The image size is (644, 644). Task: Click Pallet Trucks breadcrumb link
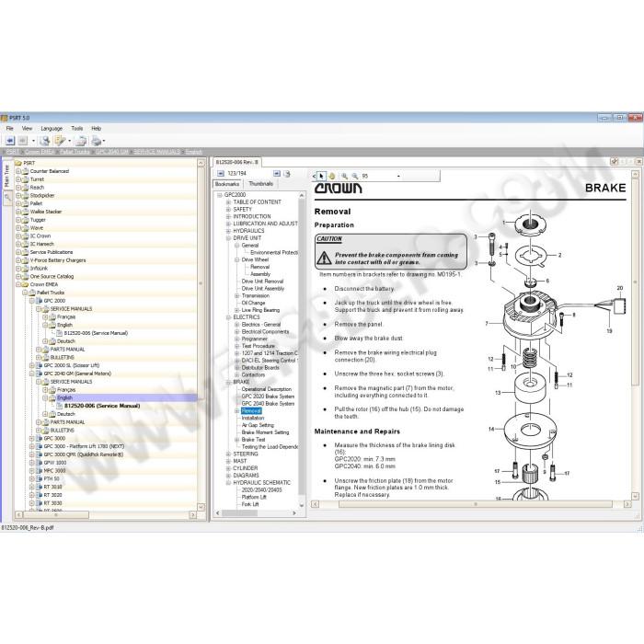(75, 152)
